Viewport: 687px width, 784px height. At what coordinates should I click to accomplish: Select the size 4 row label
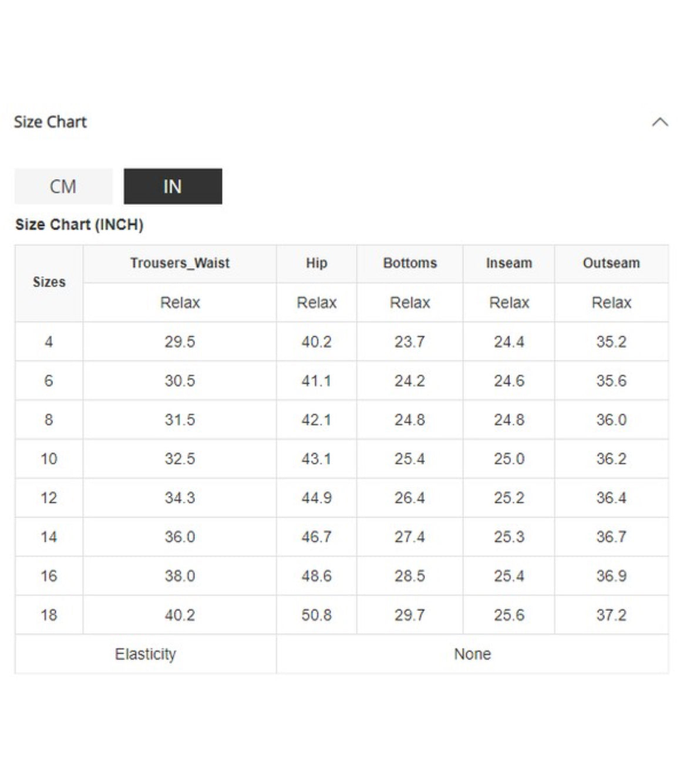point(49,342)
